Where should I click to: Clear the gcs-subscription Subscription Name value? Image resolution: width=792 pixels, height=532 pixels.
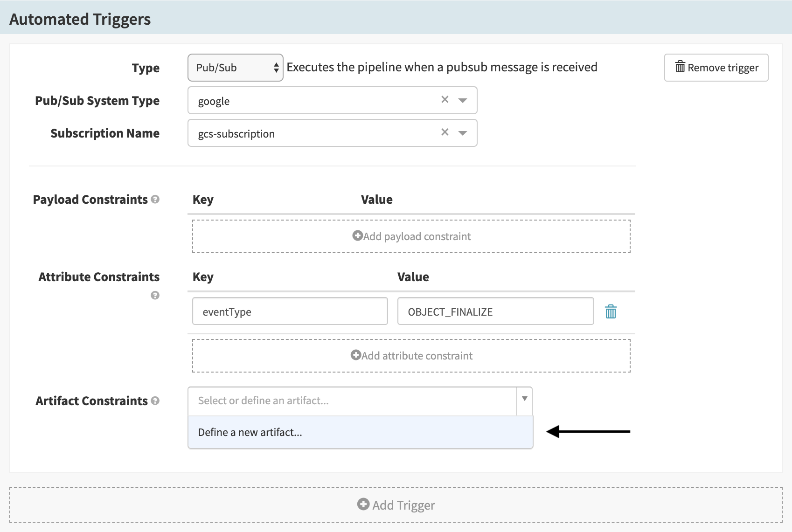445,132
